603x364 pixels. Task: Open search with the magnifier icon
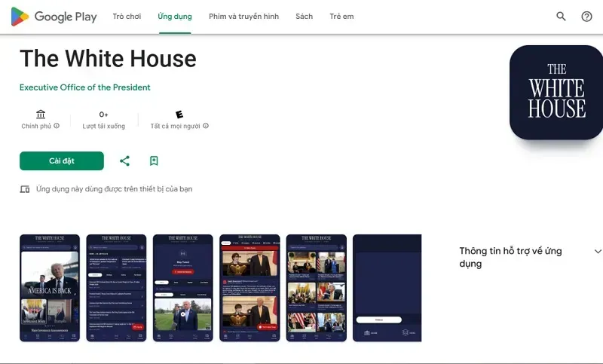[x=561, y=17]
